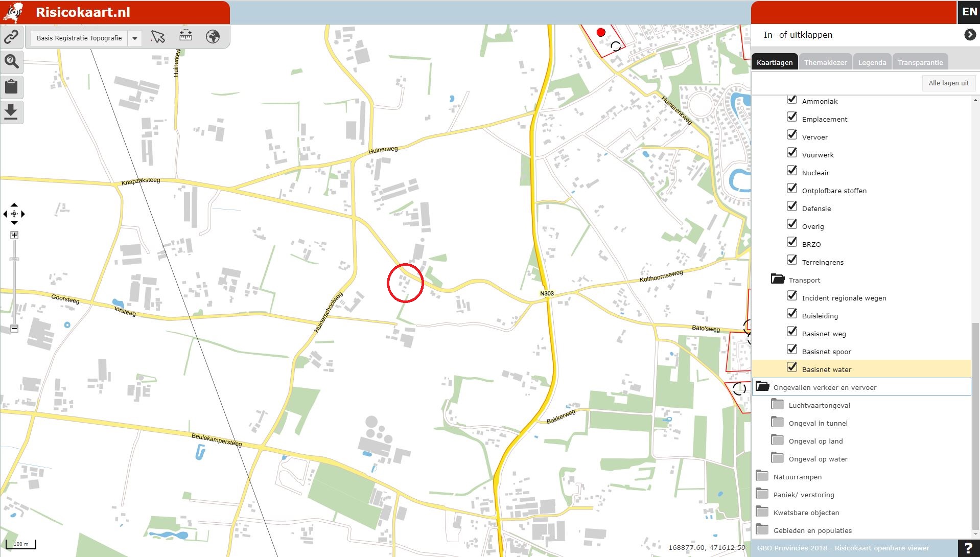980x557 pixels.
Task: Click the zoom in plus button
Action: tap(14, 235)
